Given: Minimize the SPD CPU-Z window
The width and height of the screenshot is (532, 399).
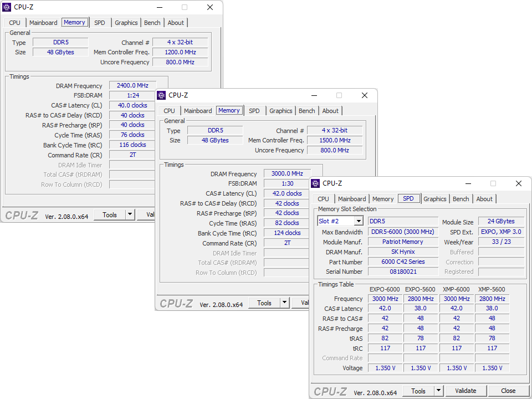Looking at the screenshot, I should pyautogui.click(x=468, y=183).
